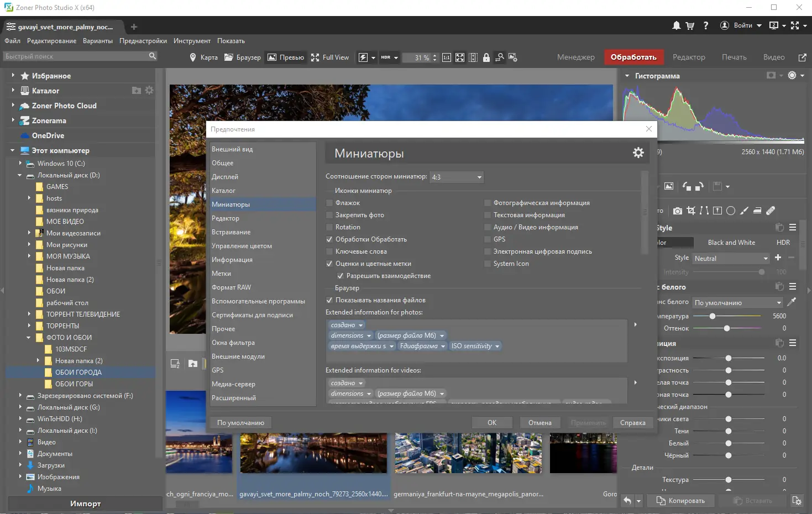Screen dimensions: 812x514
Task: Open the Редактирование menu
Action: click(51, 41)
